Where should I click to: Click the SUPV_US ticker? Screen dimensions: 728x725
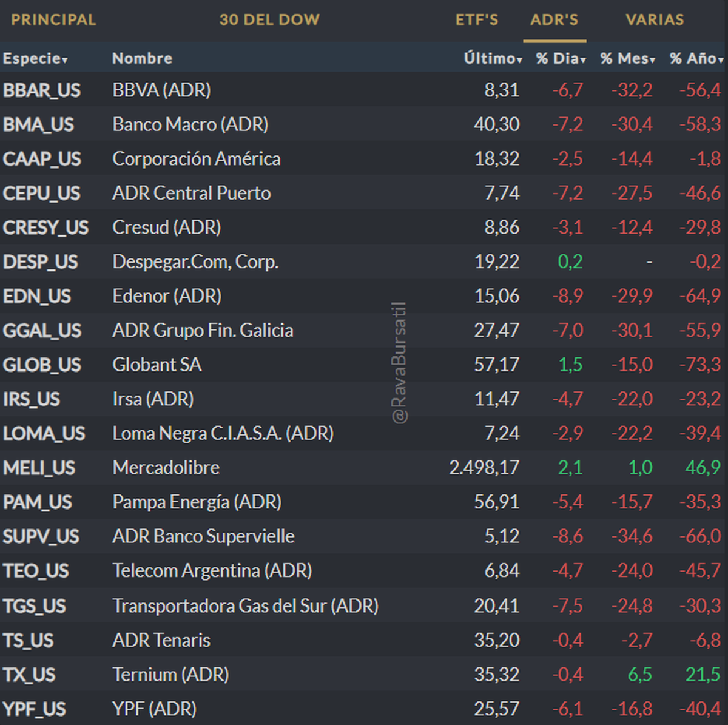[x=41, y=536]
